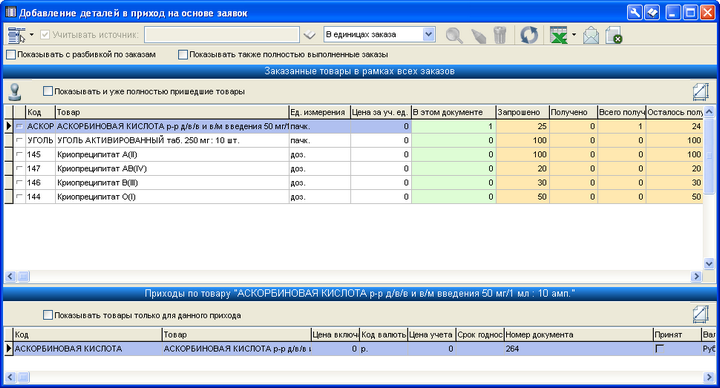Enable 'Показывать товары только для данного прихода'
Image resolution: width=720 pixels, height=388 pixels.
pyautogui.click(x=48, y=315)
